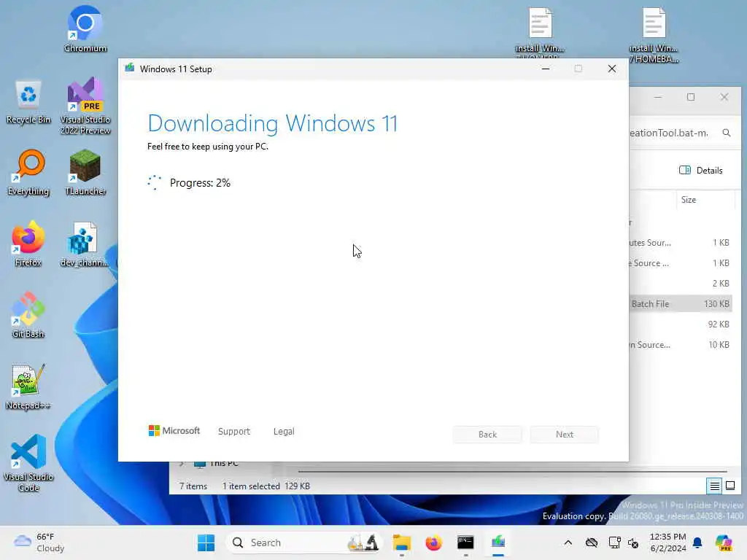Viewport: 747px width, 560px height.
Task: Open the Firefox desktop shortcut
Action: coord(28,244)
